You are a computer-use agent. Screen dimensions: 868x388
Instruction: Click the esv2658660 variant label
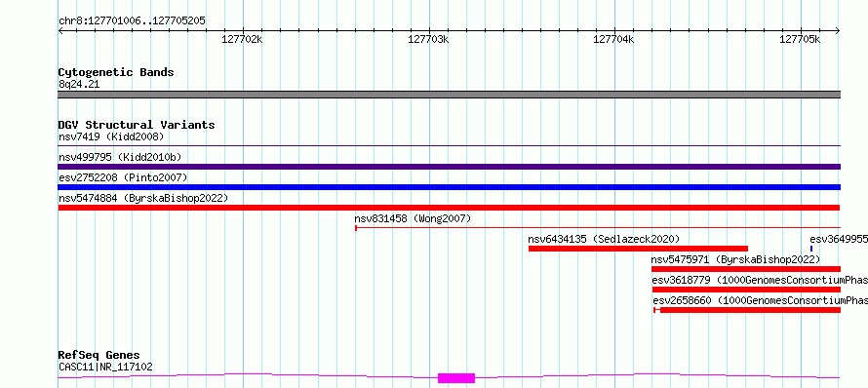pos(760,300)
